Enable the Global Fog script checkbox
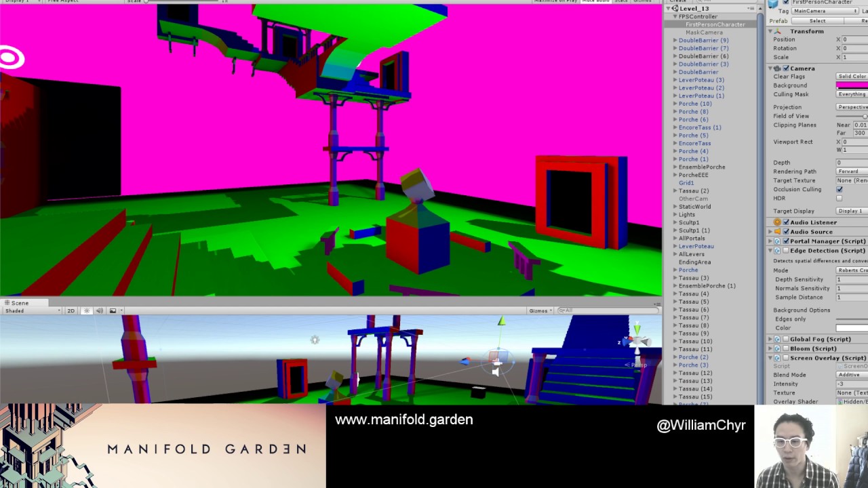Screen dimensions: 868x488 click(786, 339)
